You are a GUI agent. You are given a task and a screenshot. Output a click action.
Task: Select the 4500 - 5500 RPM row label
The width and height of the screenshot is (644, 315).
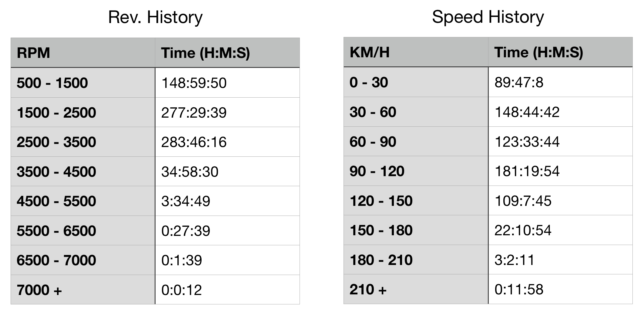56,201
